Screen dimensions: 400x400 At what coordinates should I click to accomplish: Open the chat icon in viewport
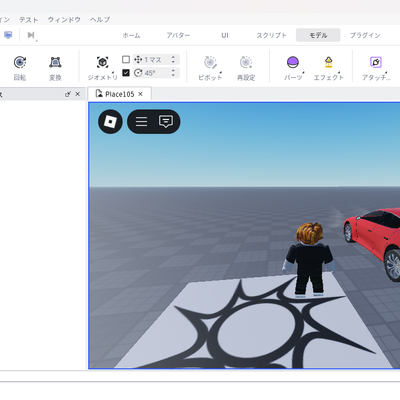(x=166, y=121)
